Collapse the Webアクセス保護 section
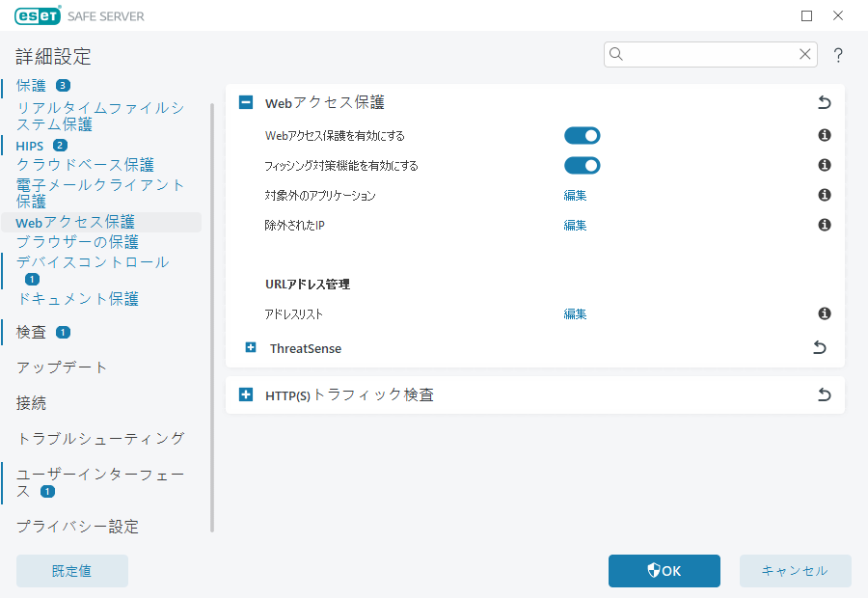The image size is (868, 598). pos(244,101)
